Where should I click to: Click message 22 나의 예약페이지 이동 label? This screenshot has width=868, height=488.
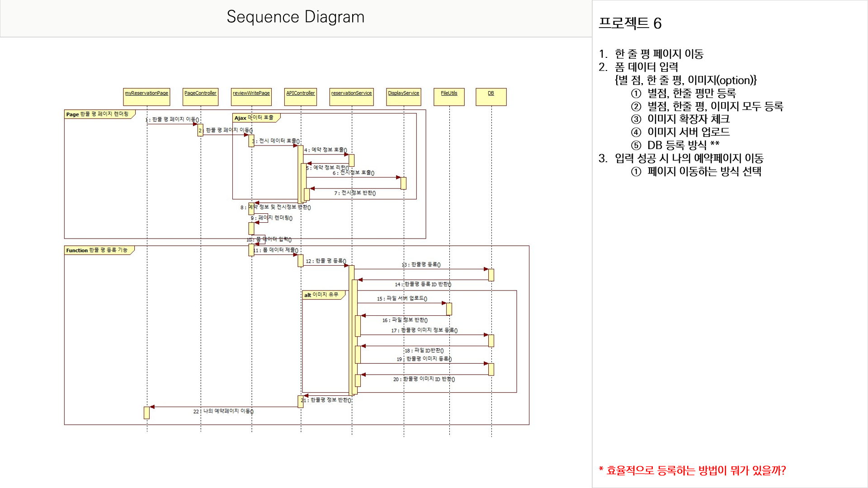pos(223,411)
